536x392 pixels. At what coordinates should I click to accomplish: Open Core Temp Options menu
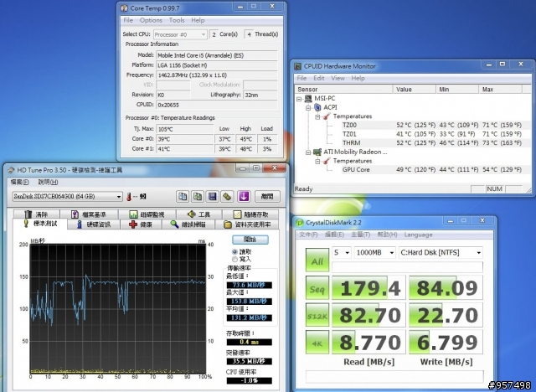[151, 20]
